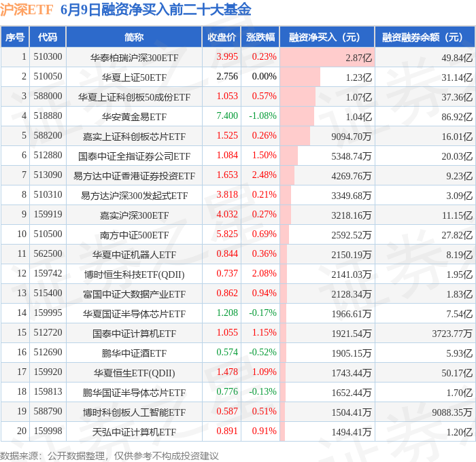Click fund code 588200

48,135
